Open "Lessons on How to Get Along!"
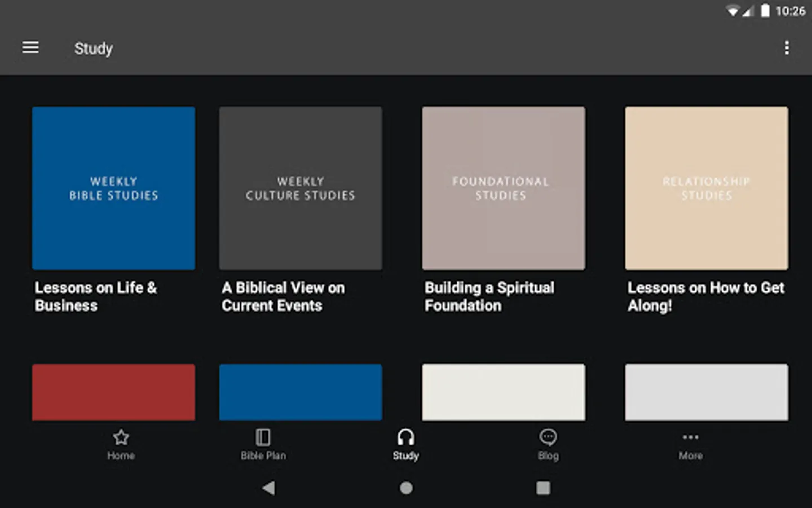Viewport: 812px width, 508px height. 706,296
